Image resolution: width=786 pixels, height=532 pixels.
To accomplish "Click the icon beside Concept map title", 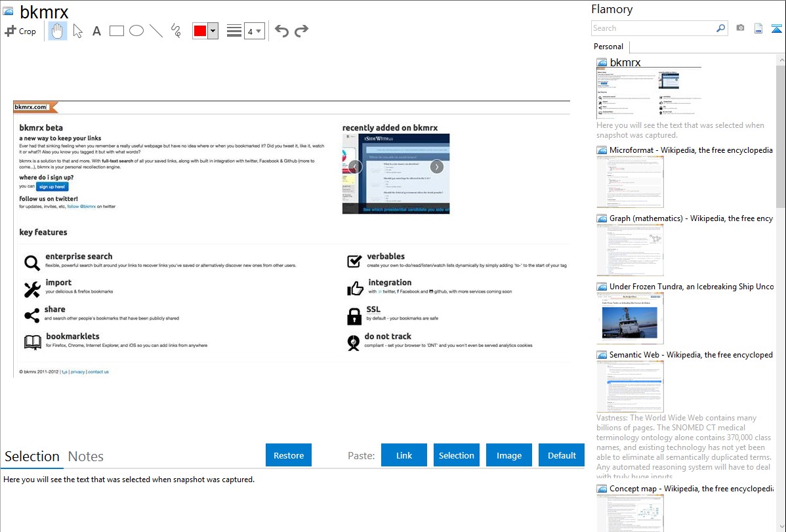I will click(x=602, y=489).
